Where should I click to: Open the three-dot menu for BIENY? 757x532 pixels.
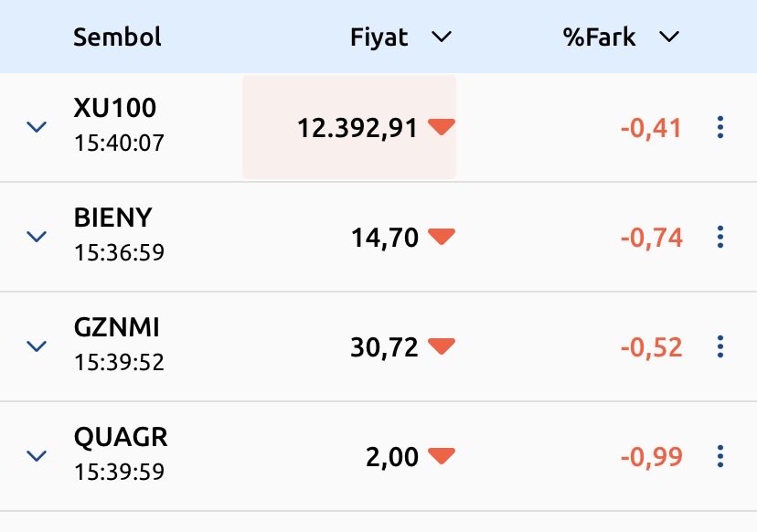pos(720,237)
